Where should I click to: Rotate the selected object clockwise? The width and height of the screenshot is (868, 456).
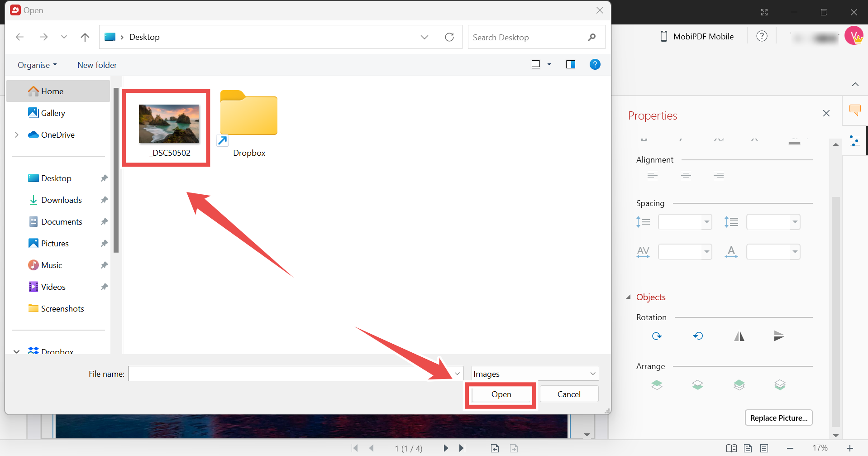click(x=657, y=336)
